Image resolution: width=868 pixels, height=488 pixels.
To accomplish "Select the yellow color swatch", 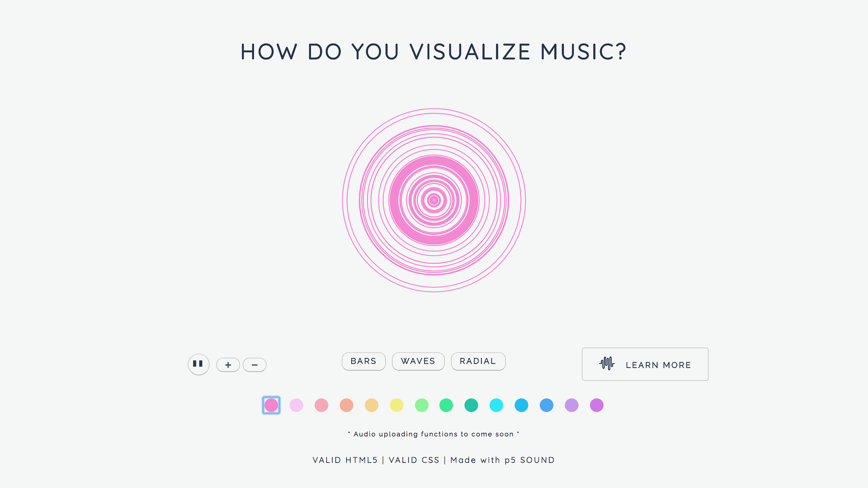I will click(x=397, y=405).
